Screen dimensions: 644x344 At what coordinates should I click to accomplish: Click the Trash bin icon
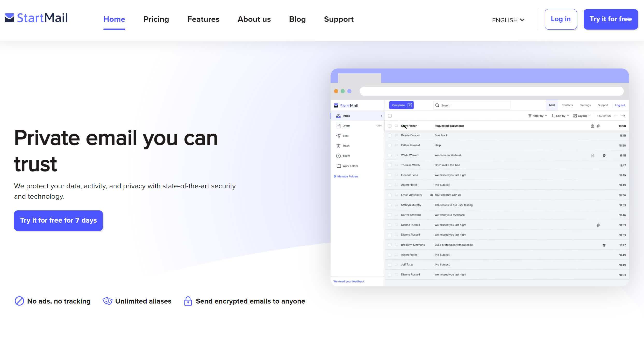[x=338, y=146]
